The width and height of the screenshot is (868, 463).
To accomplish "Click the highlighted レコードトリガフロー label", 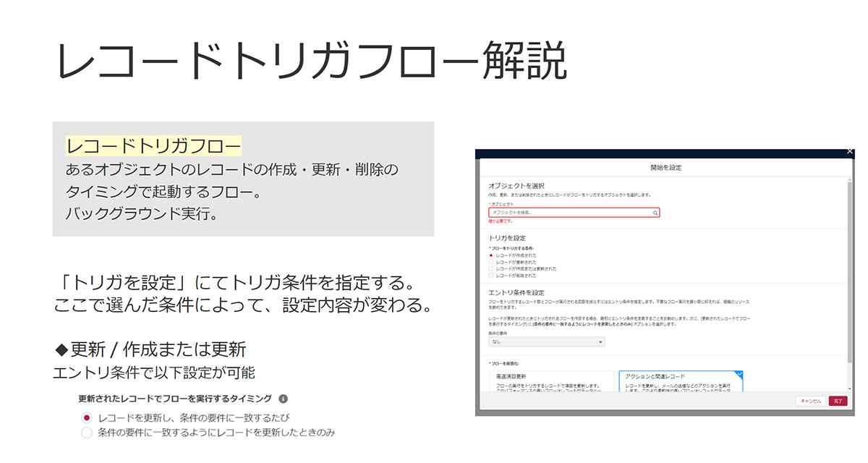I will (x=153, y=145).
